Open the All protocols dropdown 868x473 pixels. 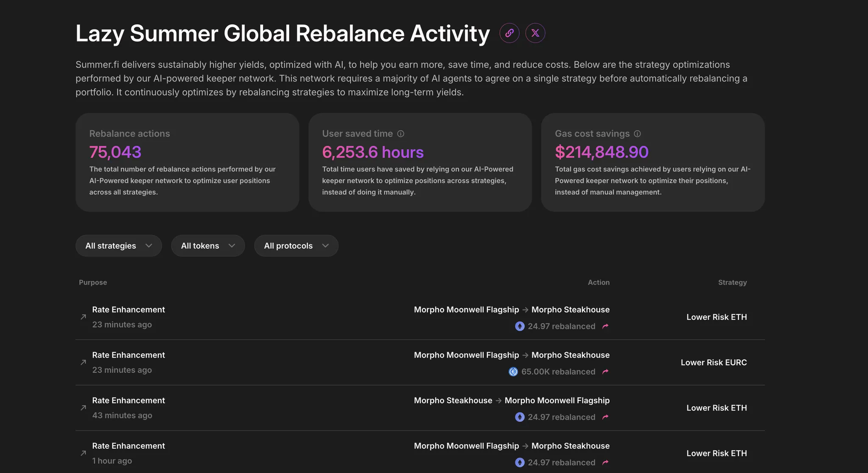[x=296, y=246]
